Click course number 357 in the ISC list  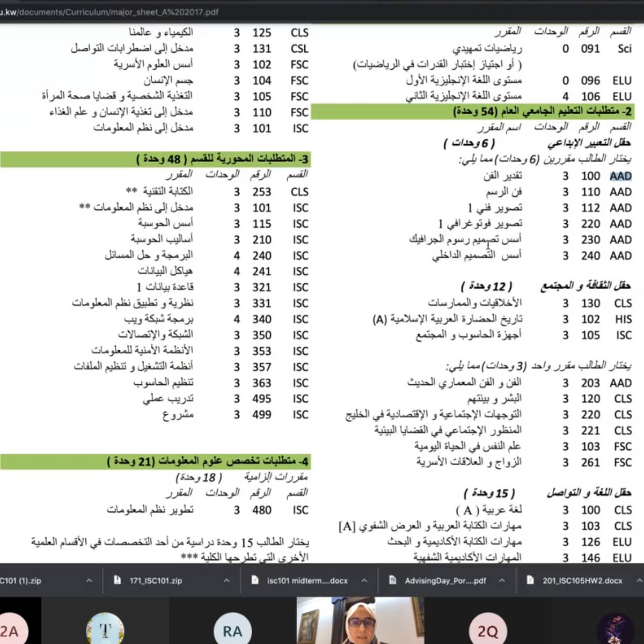(262, 367)
